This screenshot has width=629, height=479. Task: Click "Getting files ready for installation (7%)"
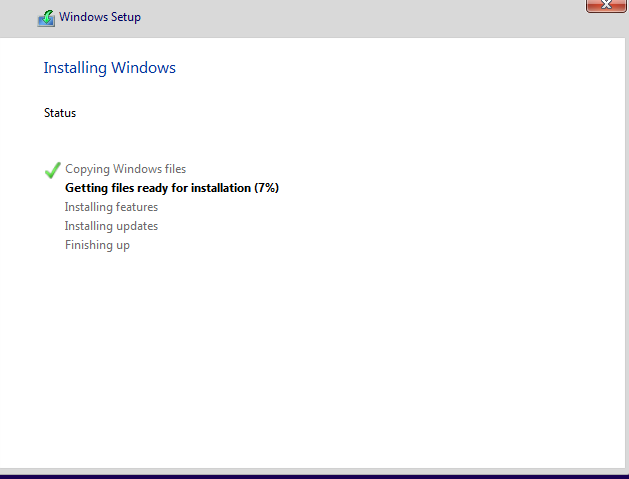pos(172,188)
